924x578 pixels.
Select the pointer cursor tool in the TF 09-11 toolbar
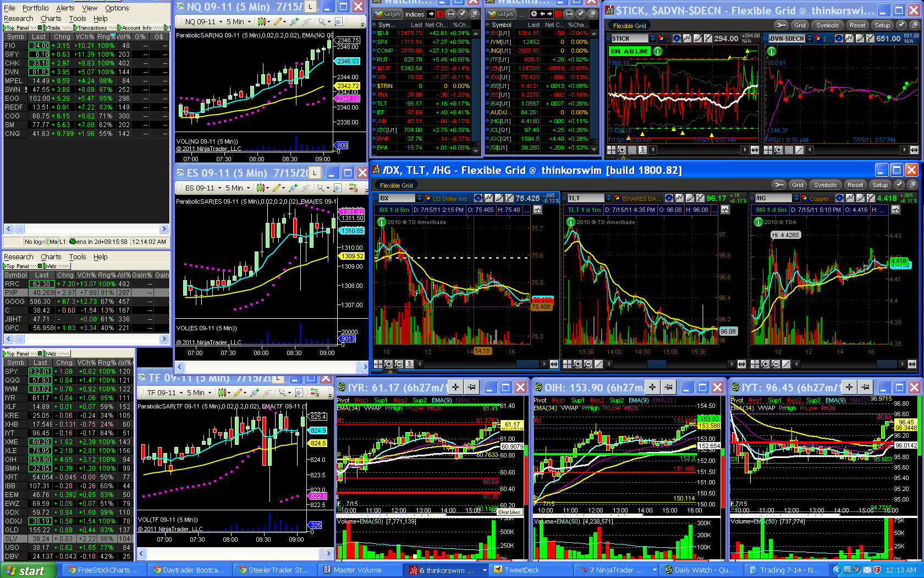point(282,392)
